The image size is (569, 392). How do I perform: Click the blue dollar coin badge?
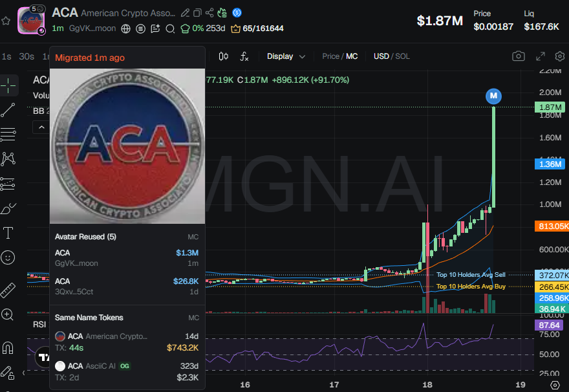[237, 13]
